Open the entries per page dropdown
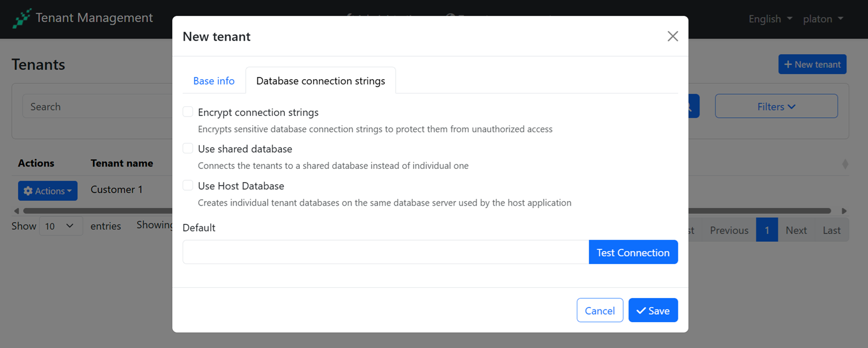This screenshot has width=868, height=348. point(60,226)
